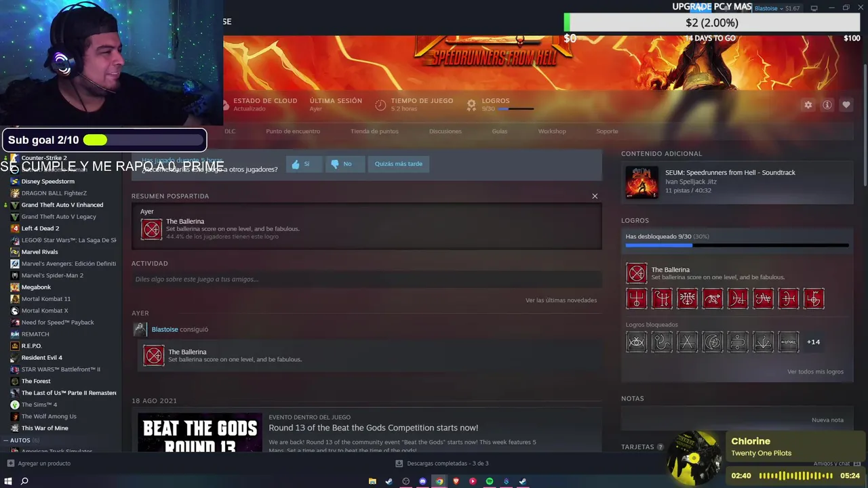Open the Guías tab
Image resolution: width=868 pixels, height=488 pixels.
500,131
